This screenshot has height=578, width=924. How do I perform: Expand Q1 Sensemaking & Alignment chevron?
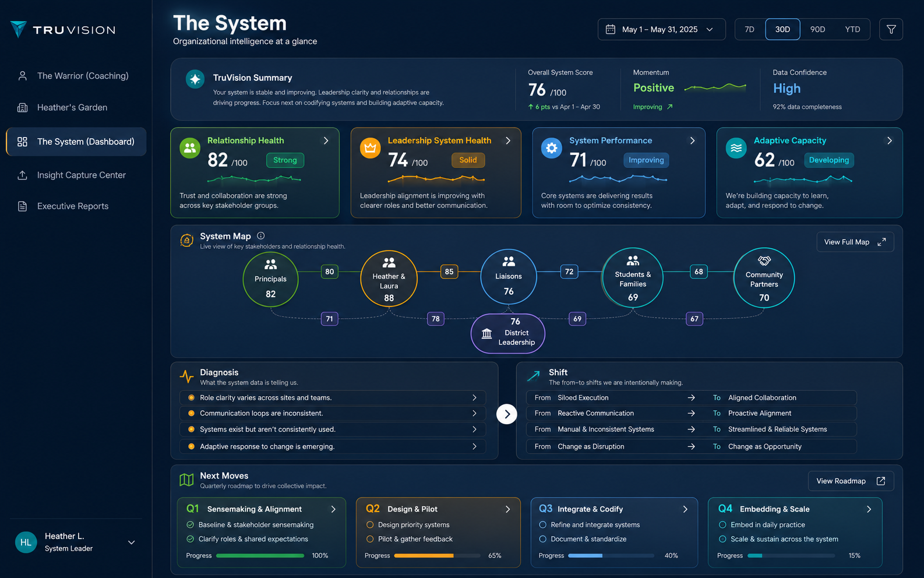tap(333, 509)
